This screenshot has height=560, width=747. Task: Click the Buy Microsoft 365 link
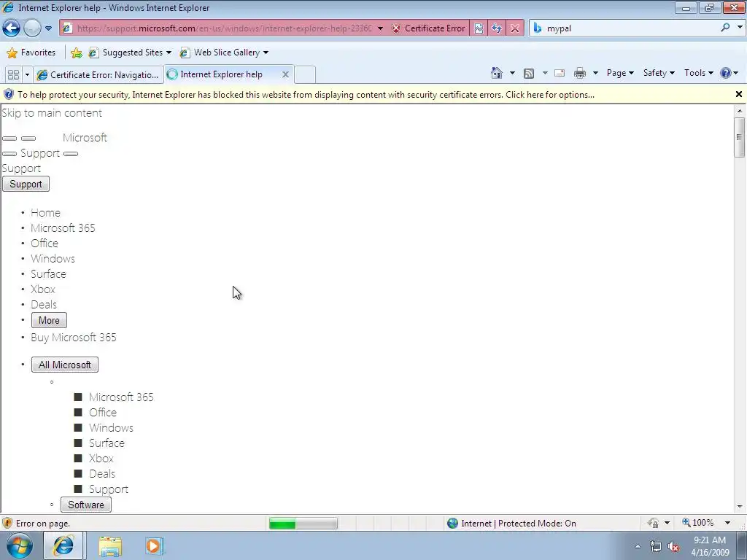[74, 337]
